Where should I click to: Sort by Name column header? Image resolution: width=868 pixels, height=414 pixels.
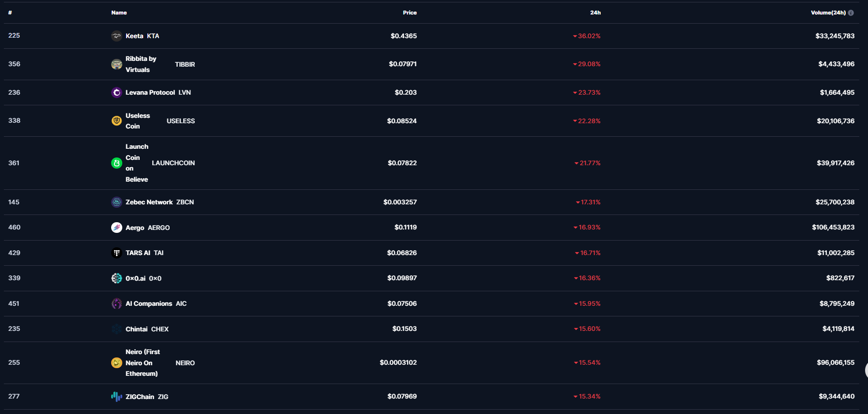[119, 13]
